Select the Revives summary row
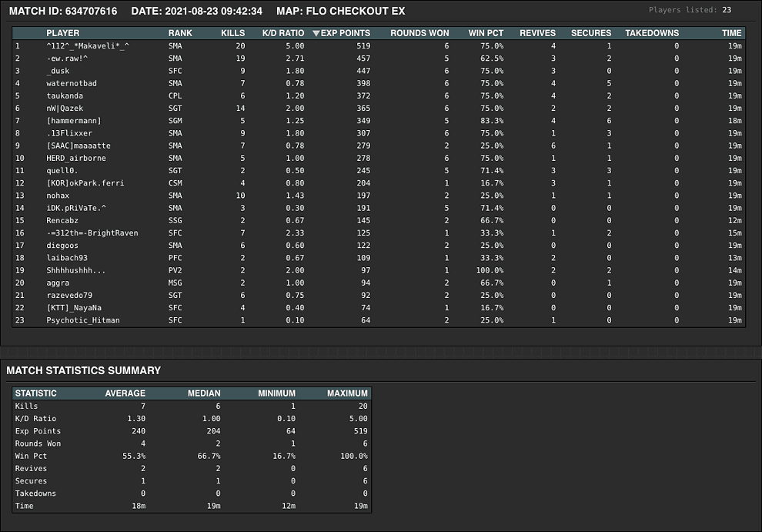 tap(192, 469)
